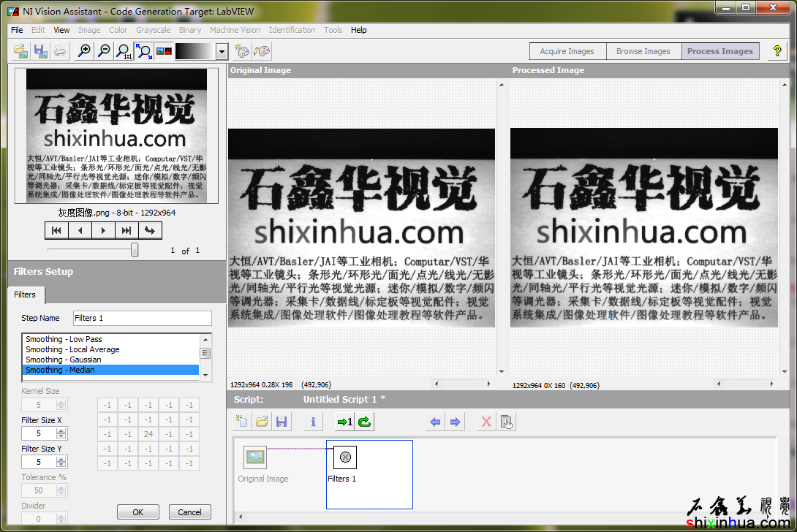
Task: Jump to last image button
Action: [x=126, y=230]
